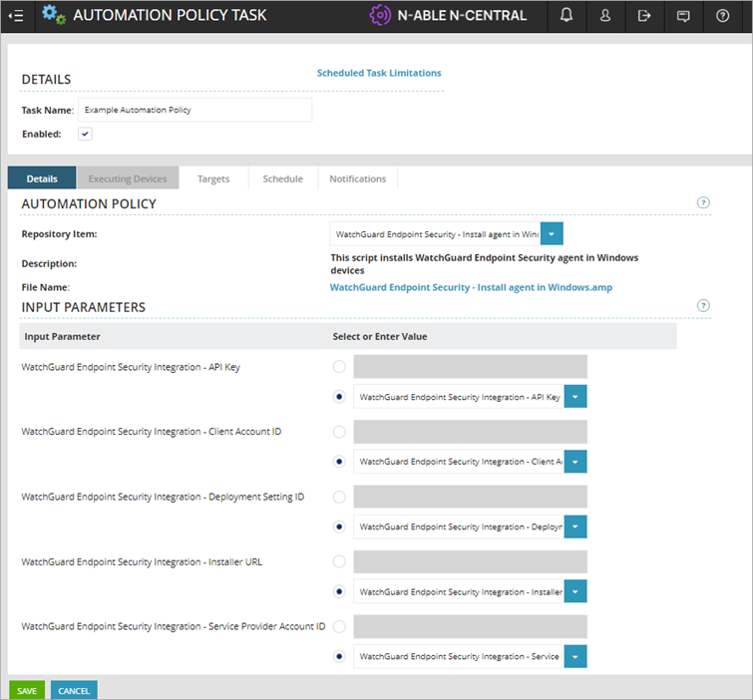Open the Scheduled Task Limitations link
The width and height of the screenshot is (753, 700).
(x=379, y=73)
